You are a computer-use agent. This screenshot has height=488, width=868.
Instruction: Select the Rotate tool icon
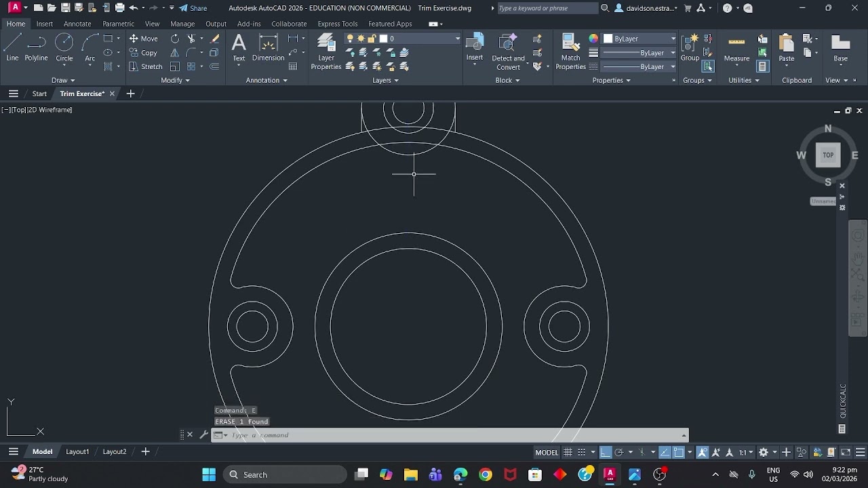tap(175, 39)
